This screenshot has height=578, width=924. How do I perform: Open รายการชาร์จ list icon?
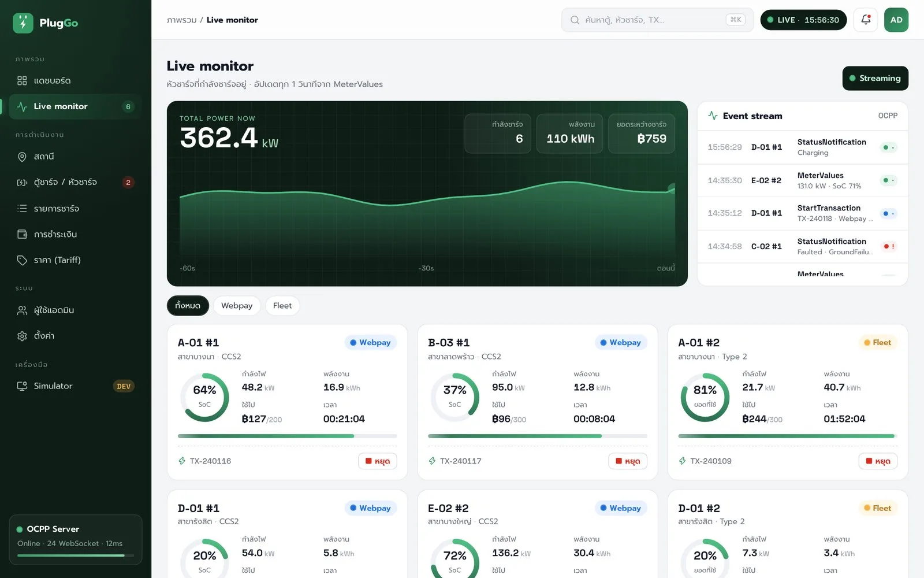pyautogui.click(x=22, y=209)
